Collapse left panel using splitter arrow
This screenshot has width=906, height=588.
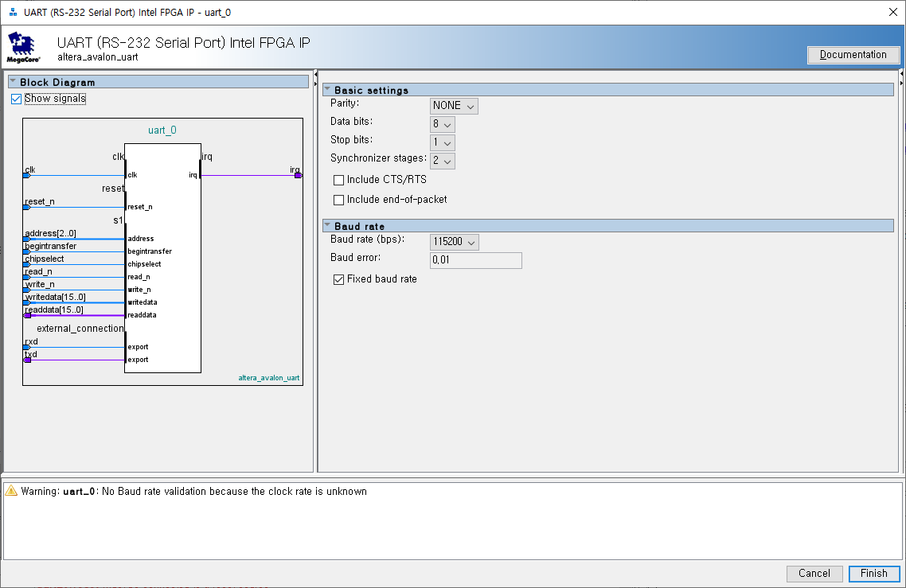point(315,75)
